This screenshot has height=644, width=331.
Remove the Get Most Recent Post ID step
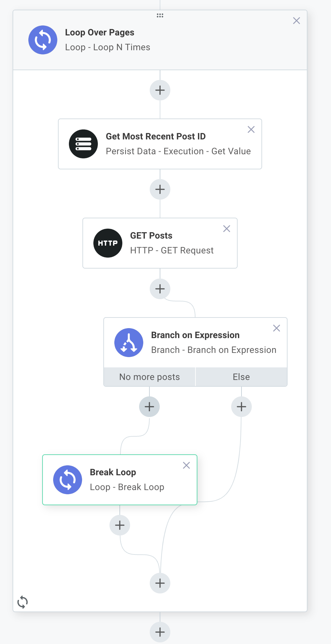point(251,129)
